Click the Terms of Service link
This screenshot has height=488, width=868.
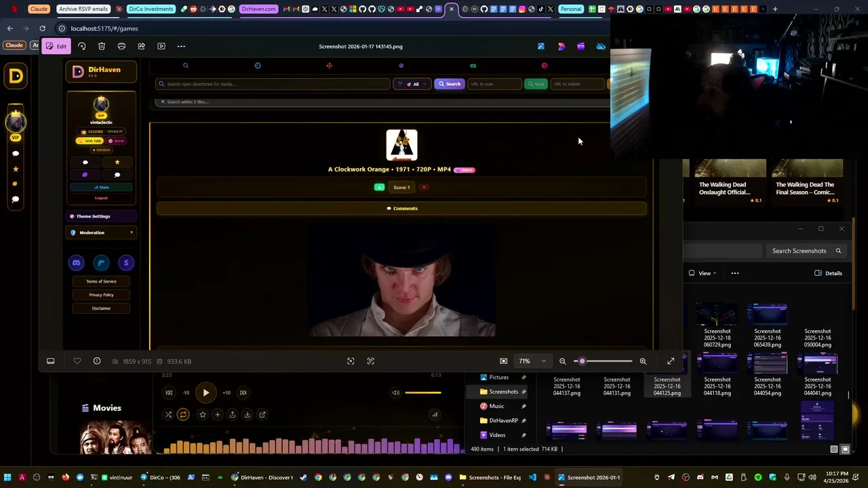[101, 281]
